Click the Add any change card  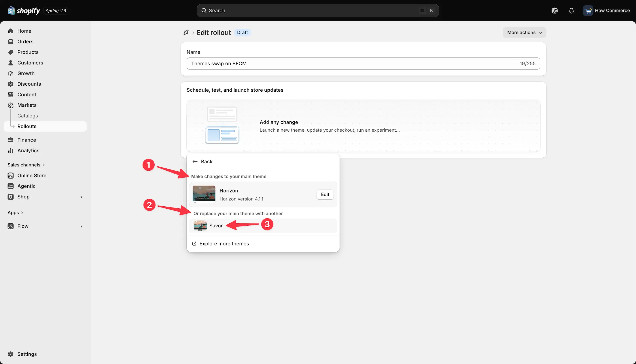363,126
